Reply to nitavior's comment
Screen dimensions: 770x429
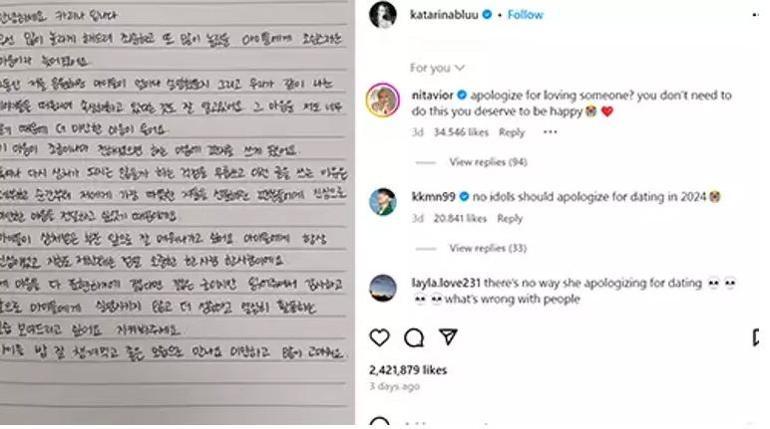click(x=512, y=132)
